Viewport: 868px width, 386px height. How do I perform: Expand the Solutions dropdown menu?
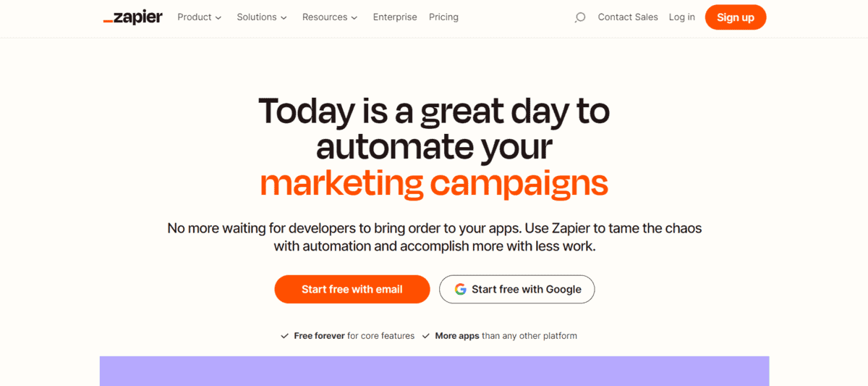click(x=261, y=17)
